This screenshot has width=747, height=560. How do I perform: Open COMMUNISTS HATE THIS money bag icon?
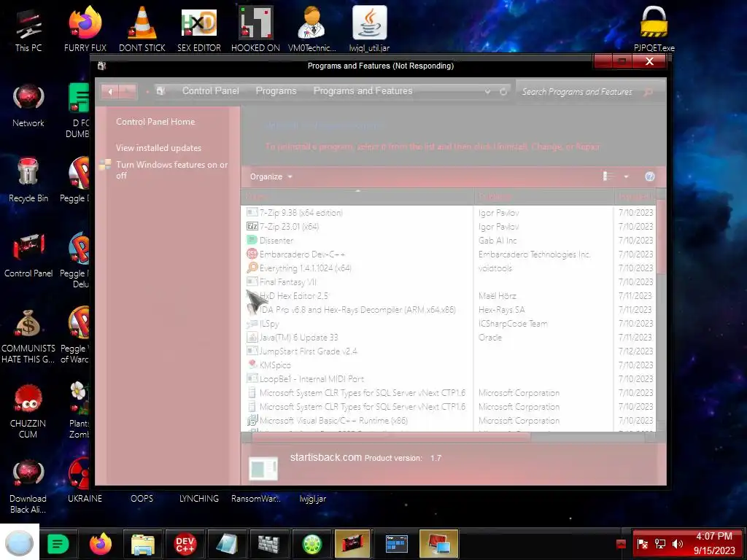pyautogui.click(x=28, y=337)
